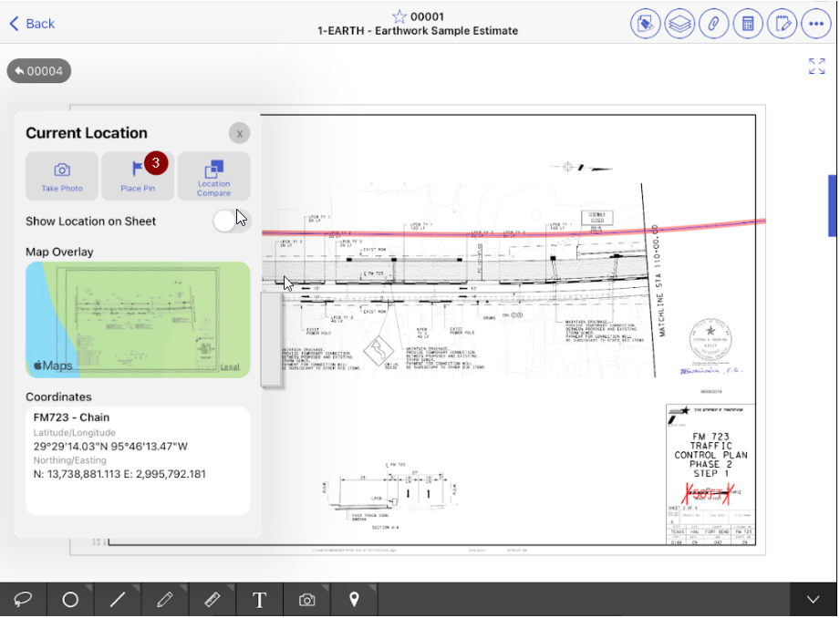Select the circle shape tool
Image resolution: width=840 pixels, height=618 pixels.
coord(70,600)
